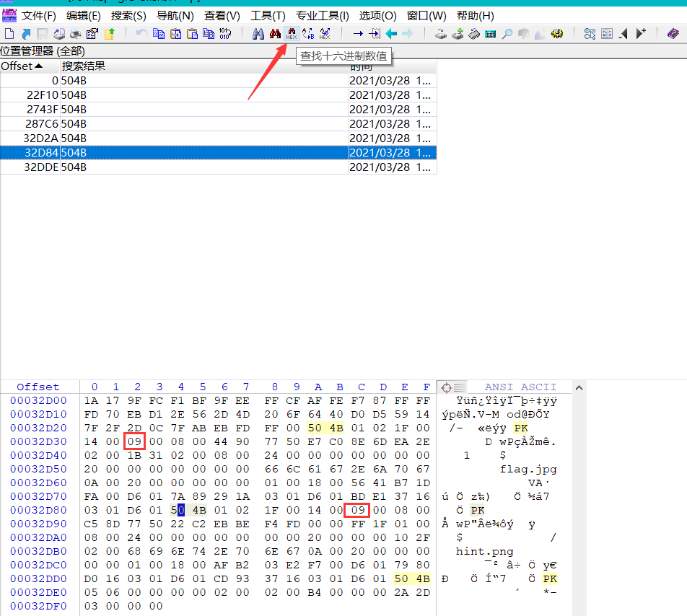
Task: Open the 编辑(E) menu
Action: (x=83, y=16)
